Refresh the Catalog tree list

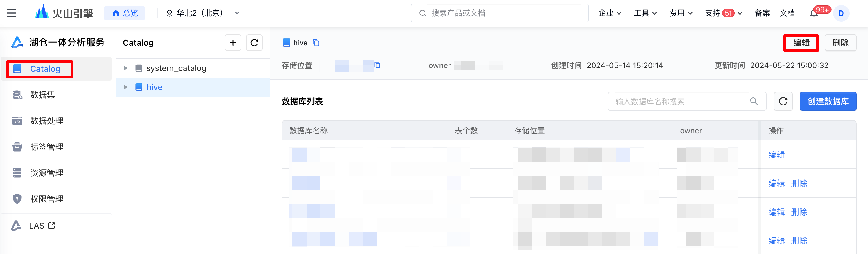pos(254,43)
